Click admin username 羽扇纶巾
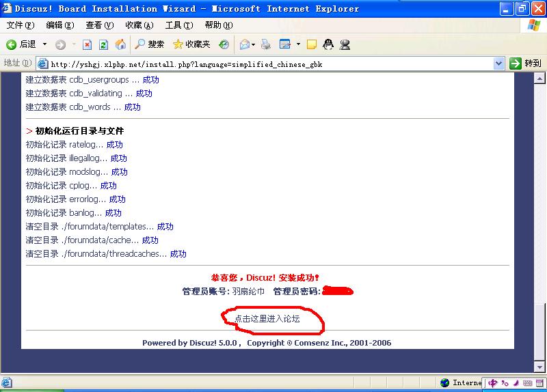The image size is (547, 392). [248, 292]
